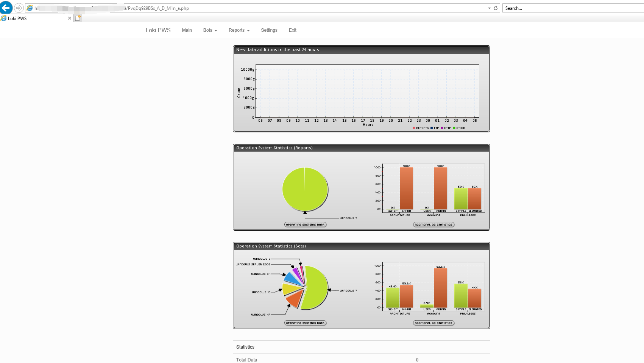Click Operating Systems Data button under Bots pie
This screenshot has width=644, height=363.
click(x=305, y=323)
